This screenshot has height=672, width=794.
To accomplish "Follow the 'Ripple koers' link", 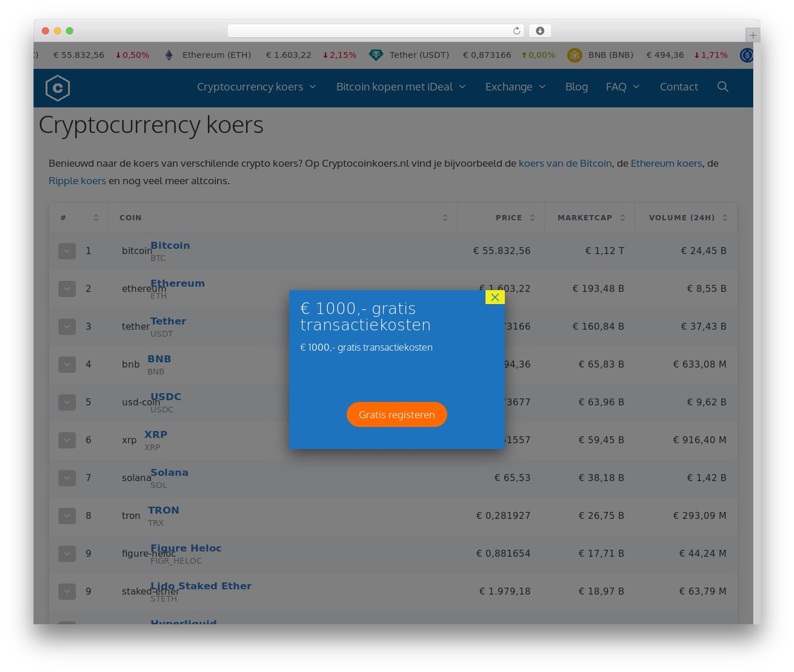I will 78,180.
